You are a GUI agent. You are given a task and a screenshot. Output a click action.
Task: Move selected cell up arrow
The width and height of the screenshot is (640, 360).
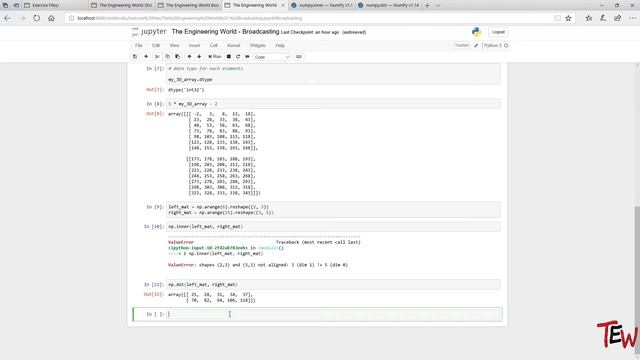tap(189, 57)
